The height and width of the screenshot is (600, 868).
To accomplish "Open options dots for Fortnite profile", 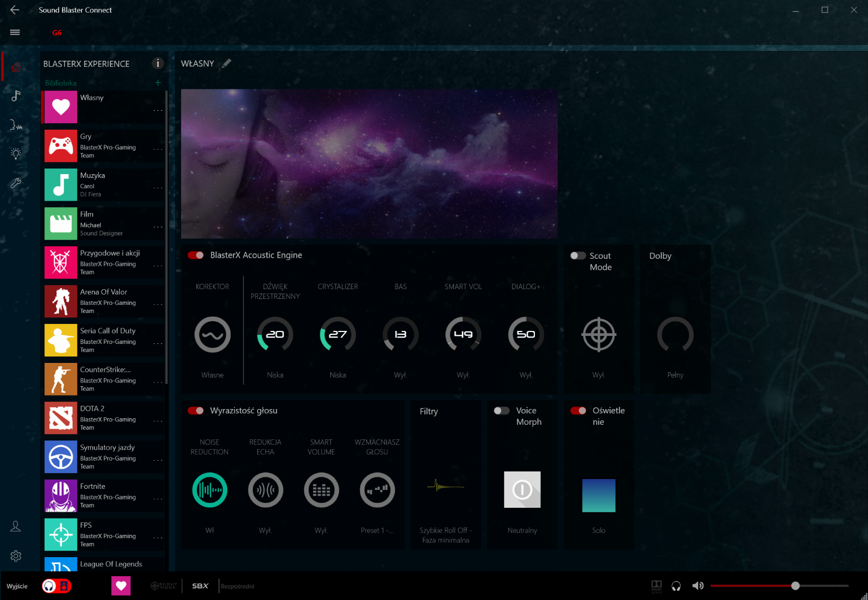I will tap(158, 499).
